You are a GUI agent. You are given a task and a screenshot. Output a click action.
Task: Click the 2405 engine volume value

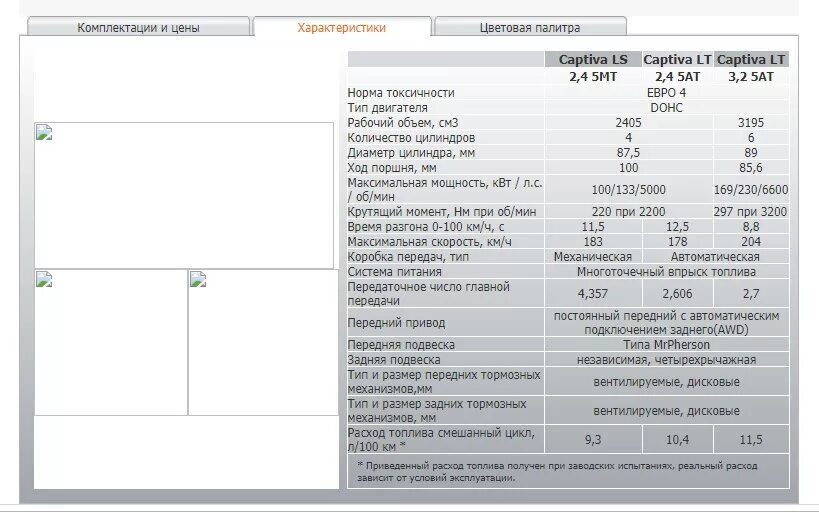[x=628, y=123]
